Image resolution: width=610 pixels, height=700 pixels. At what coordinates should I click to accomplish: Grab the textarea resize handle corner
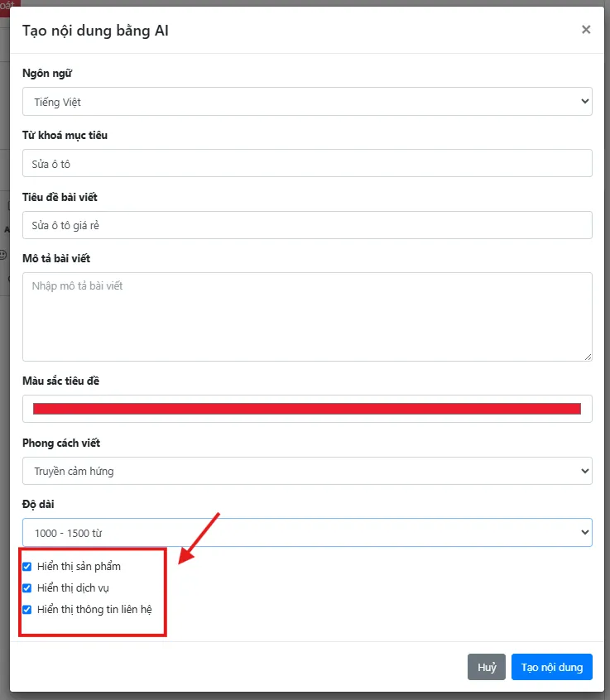(x=588, y=357)
